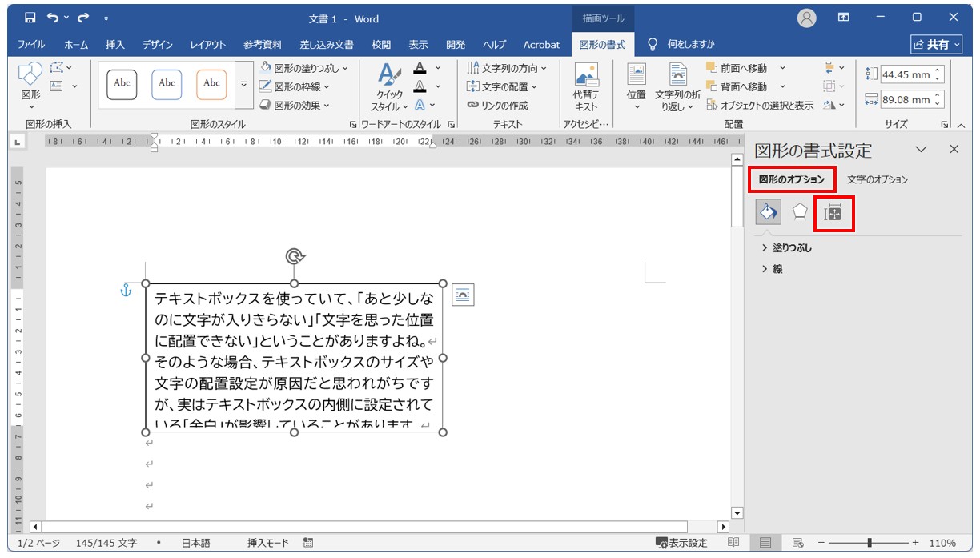
Task: Redo the last action
Action: click(82, 18)
